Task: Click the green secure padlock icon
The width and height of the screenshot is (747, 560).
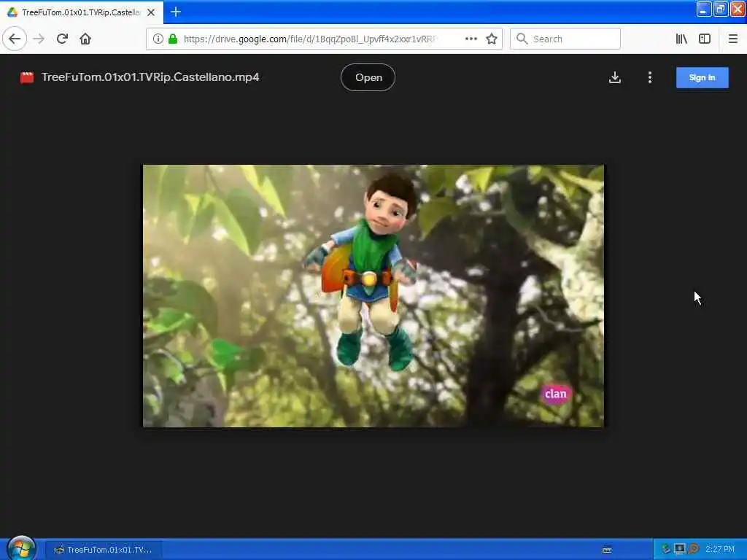Action: click(x=173, y=39)
